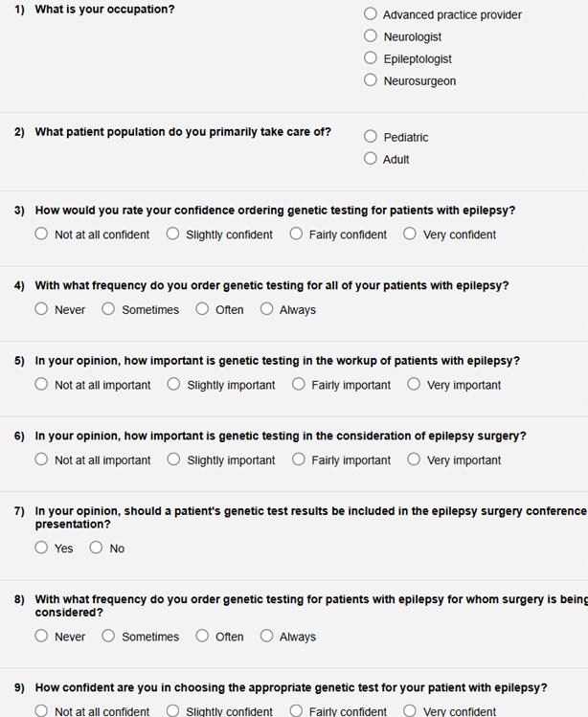Choose Adult patient population
The height and width of the screenshot is (717, 588).
coord(371,159)
